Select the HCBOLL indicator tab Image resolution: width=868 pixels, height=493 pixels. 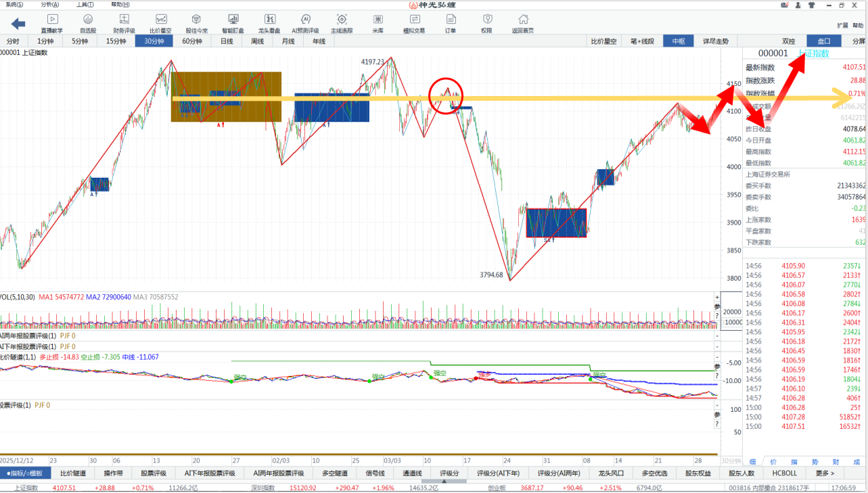(784, 473)
